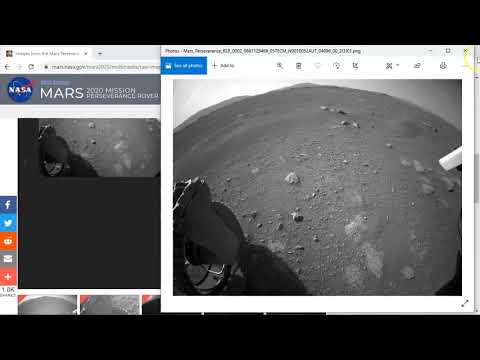
Task: Maximize the Photos window
Action: coord(448,51)
